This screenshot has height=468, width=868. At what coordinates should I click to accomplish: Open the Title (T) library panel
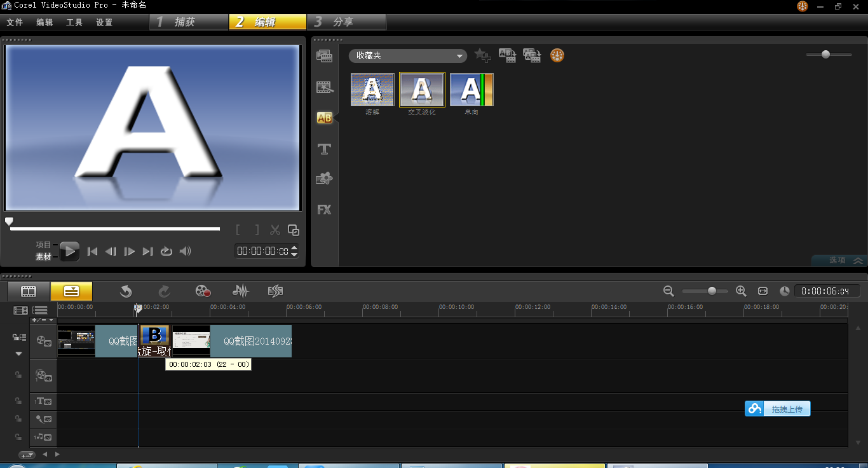(325, 149)
